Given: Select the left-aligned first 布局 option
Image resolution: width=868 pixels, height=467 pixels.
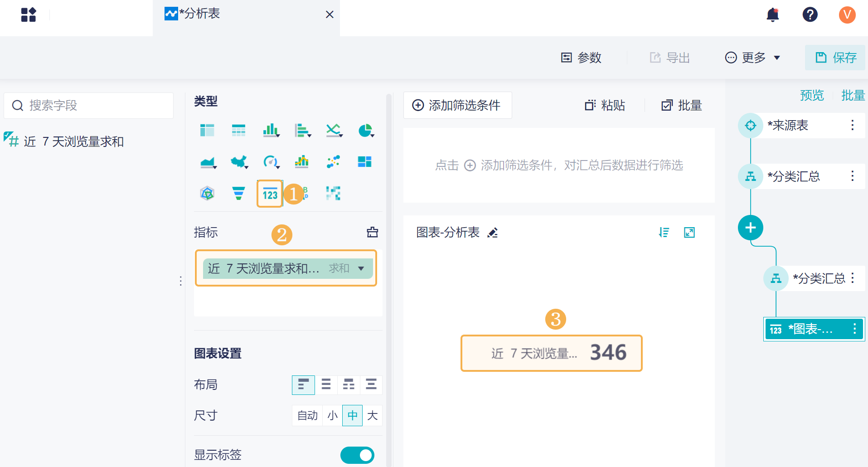Looking at the screenshot, I should (x=303, y=385).
